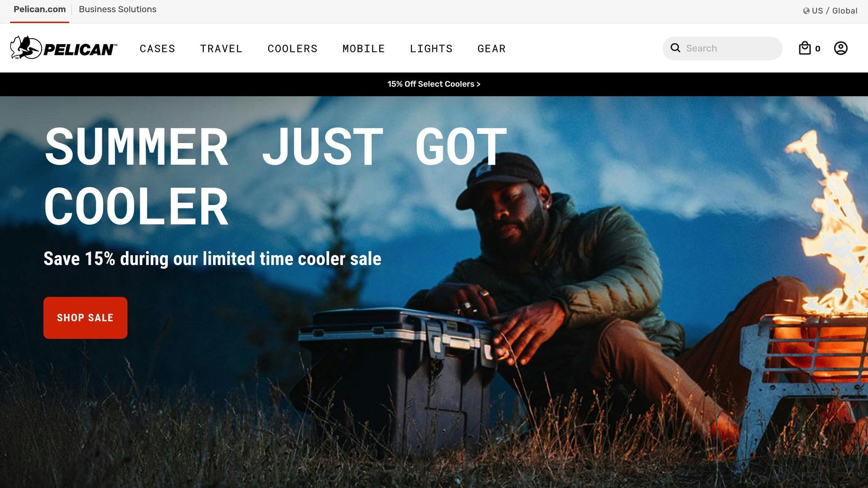Switch to the Pelican.com tab
Image resolution: width=868 pixels, height=488 pixels.
click(x=40, y=9)
